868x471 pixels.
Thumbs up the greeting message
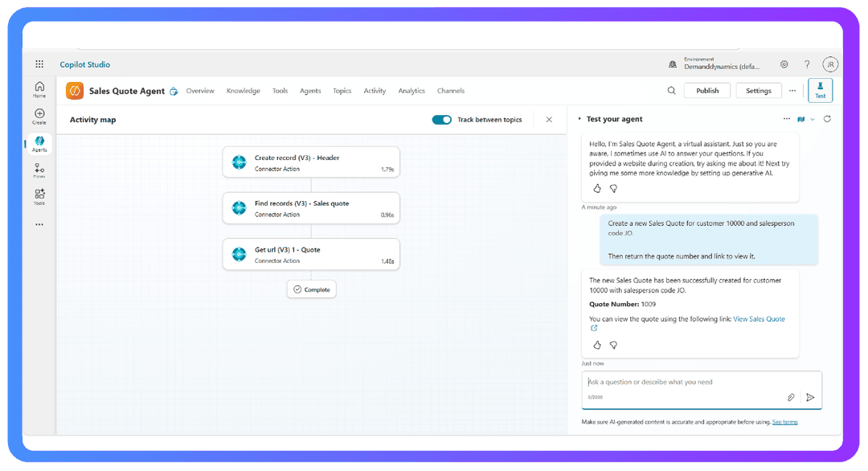[x=596, y=189]
